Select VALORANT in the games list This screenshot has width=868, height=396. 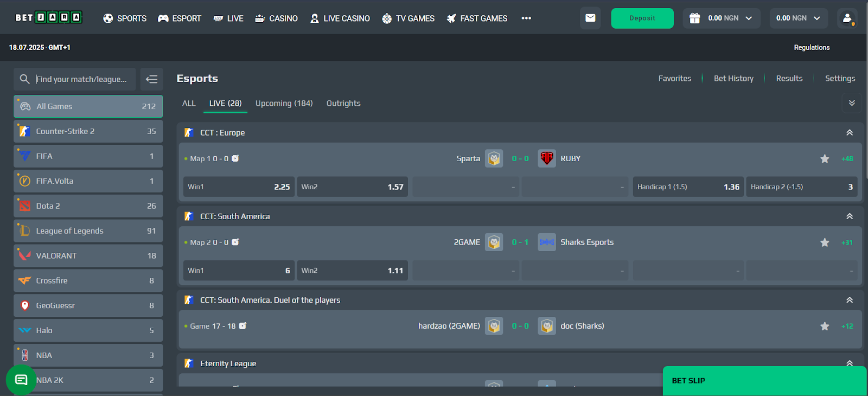(x=88, y=256)
